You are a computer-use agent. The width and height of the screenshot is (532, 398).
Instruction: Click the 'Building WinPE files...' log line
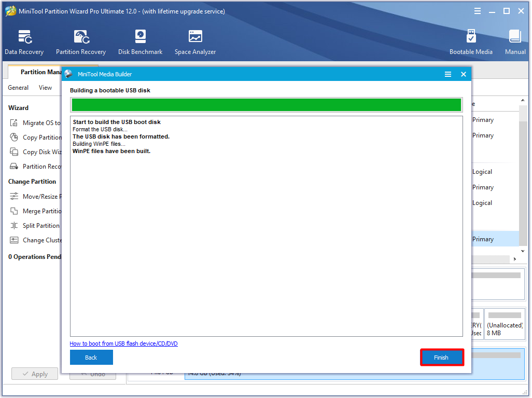[x=99, y=144]
